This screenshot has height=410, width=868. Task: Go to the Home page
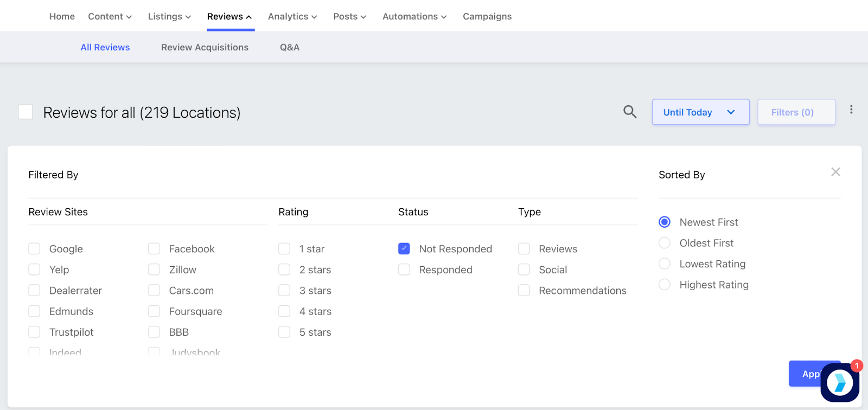tap(62, 16)
